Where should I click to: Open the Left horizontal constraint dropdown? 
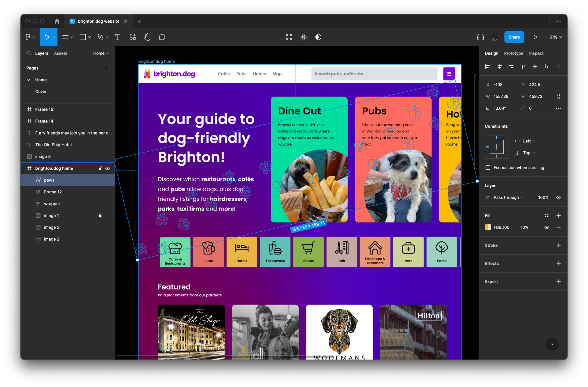coord(529,141)
